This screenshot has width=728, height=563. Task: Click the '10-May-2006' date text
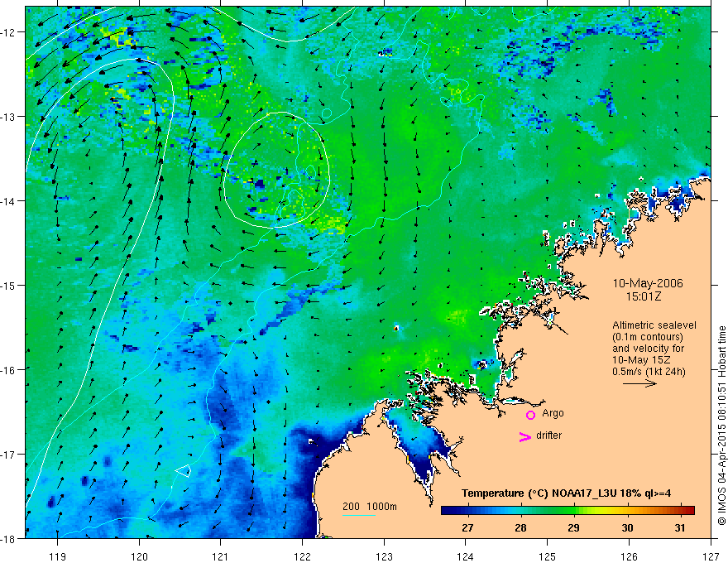[648, 283]
